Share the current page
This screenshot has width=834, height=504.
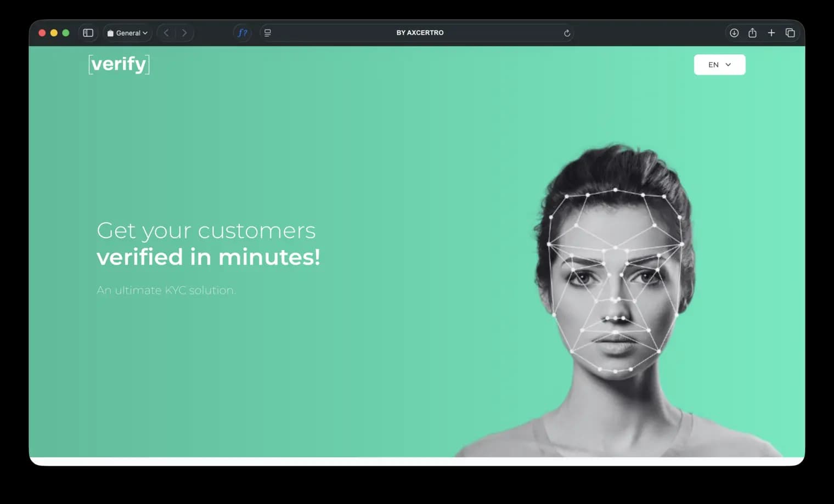tap(753, 32)
